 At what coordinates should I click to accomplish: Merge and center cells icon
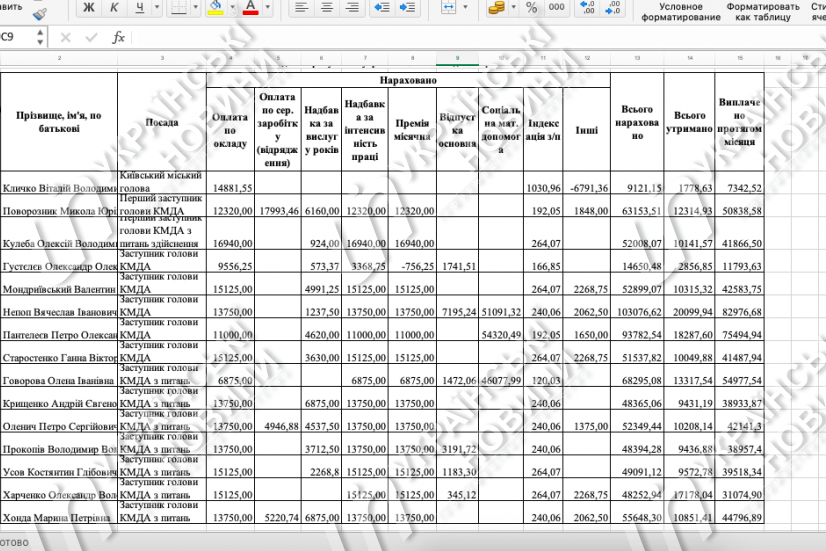click(448, 7)
